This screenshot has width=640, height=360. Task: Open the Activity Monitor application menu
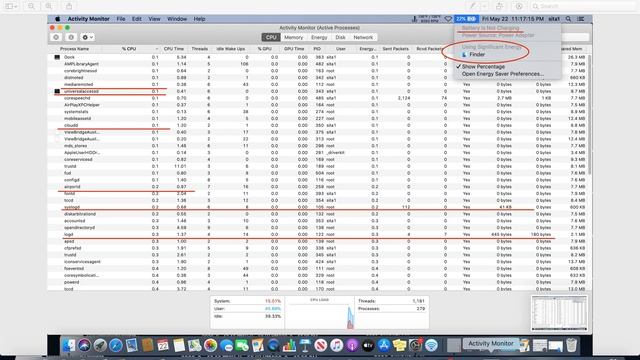(89, 19)
